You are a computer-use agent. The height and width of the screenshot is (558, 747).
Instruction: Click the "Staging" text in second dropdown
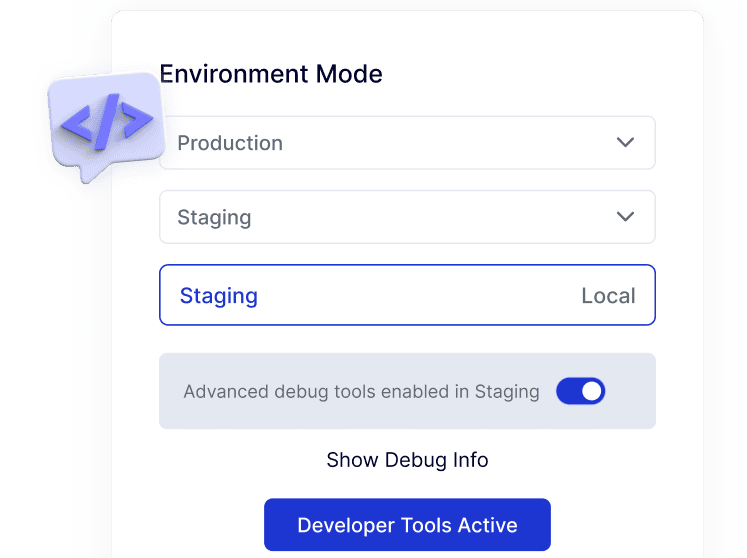click(214, 217)
